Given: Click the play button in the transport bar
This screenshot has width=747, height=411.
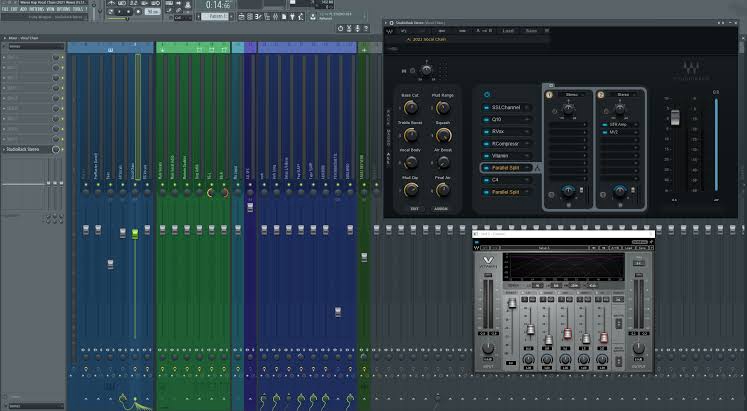Looking at the screenshot, I should pyautogui.click(x=120, y=11).
